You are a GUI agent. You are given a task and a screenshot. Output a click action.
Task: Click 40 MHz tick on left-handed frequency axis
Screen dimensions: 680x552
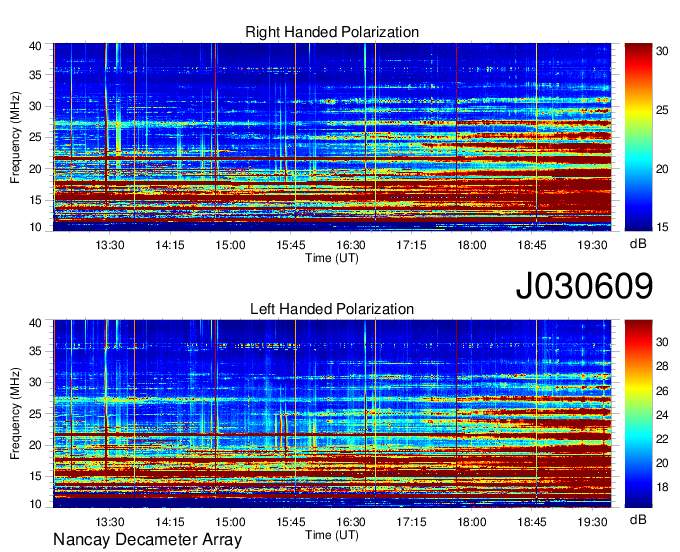coord(35,323)
